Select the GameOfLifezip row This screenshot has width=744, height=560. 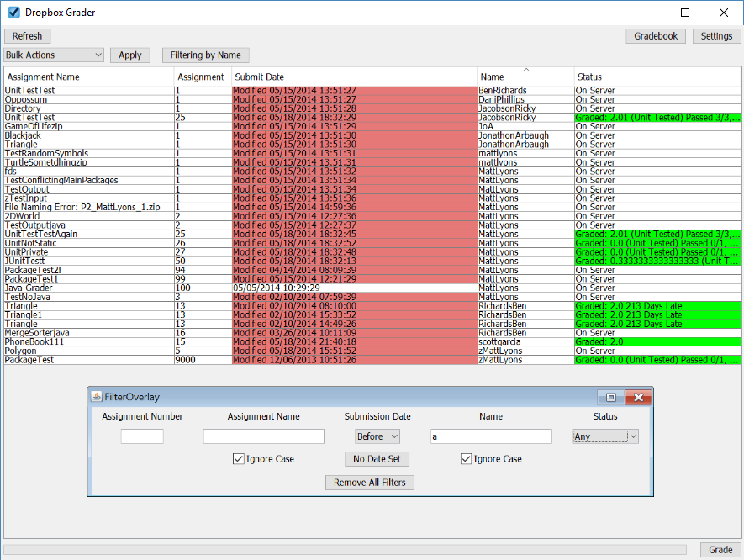click(372, 127)
